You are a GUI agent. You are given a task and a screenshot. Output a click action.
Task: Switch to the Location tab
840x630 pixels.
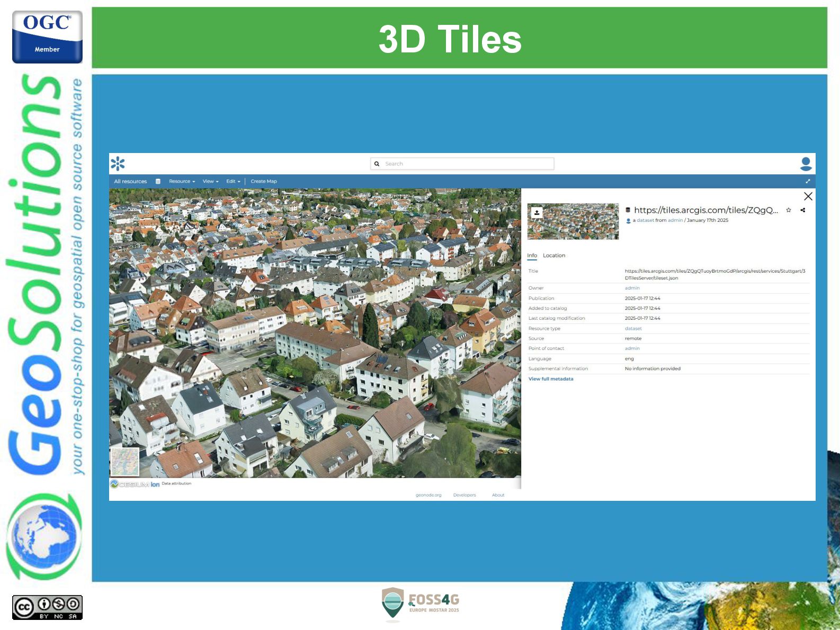[554, 256]
